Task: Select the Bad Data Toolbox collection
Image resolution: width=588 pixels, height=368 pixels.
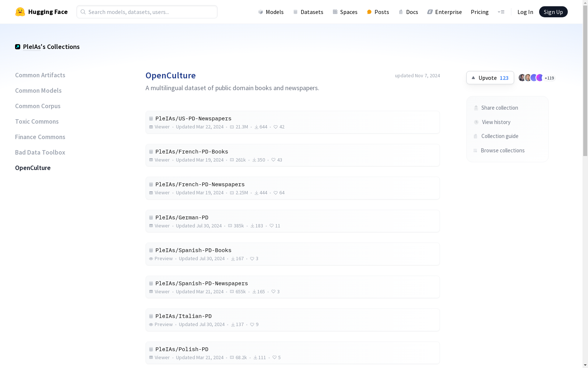Action: [40, 152]
